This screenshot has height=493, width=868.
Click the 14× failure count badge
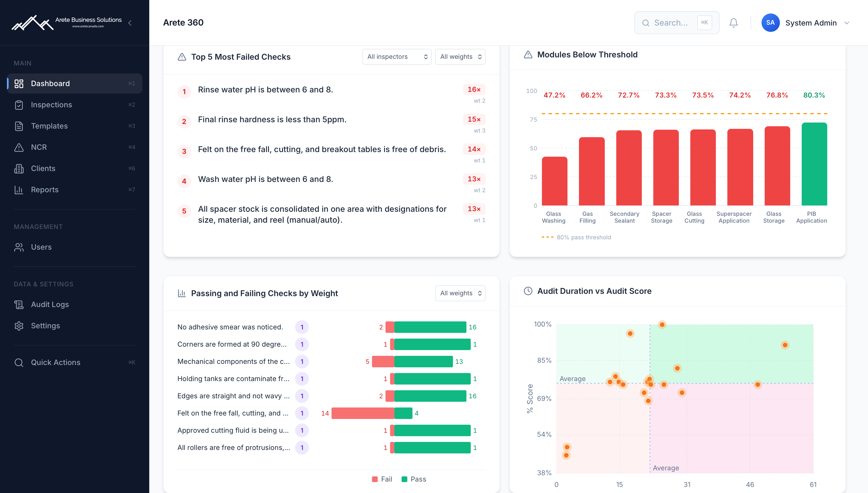click(474, 149)
